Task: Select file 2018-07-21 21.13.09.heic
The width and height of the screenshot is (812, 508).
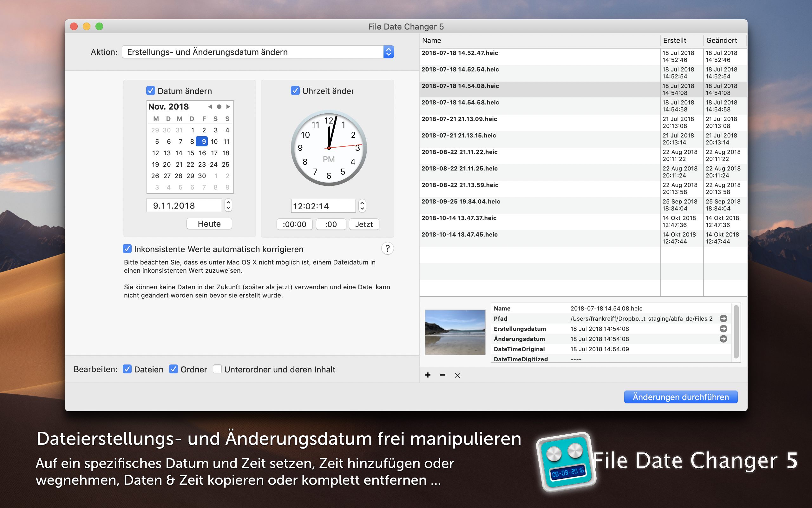Action: [583, 122]
